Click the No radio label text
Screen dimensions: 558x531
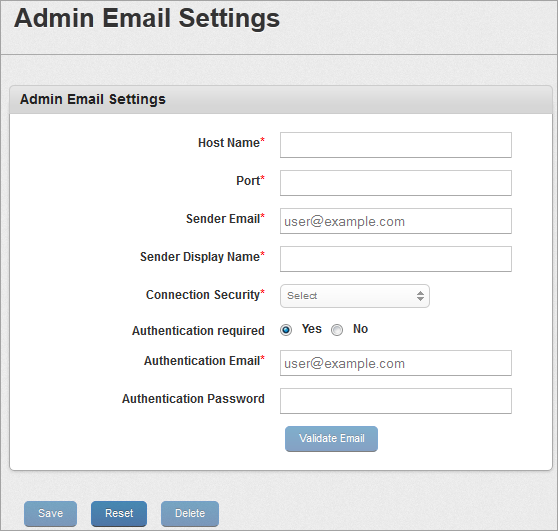coord(360,329)
